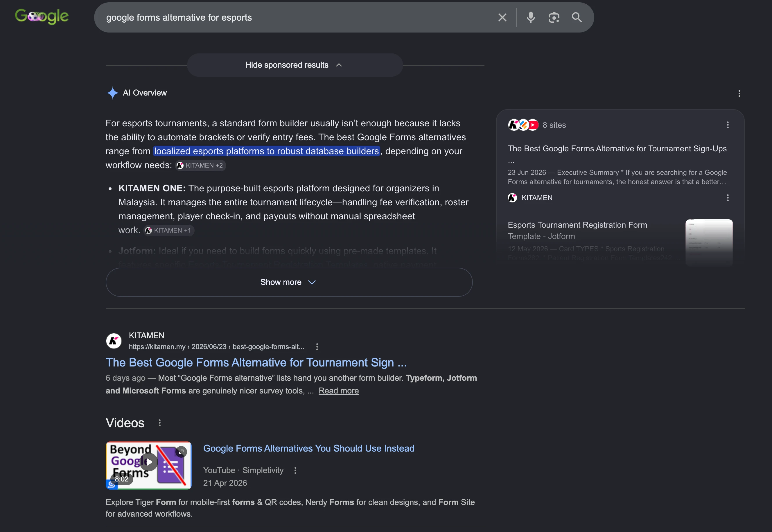Collapse sponsored results with Hide button
The image size is (772, 532).
[x=295, y=65]
